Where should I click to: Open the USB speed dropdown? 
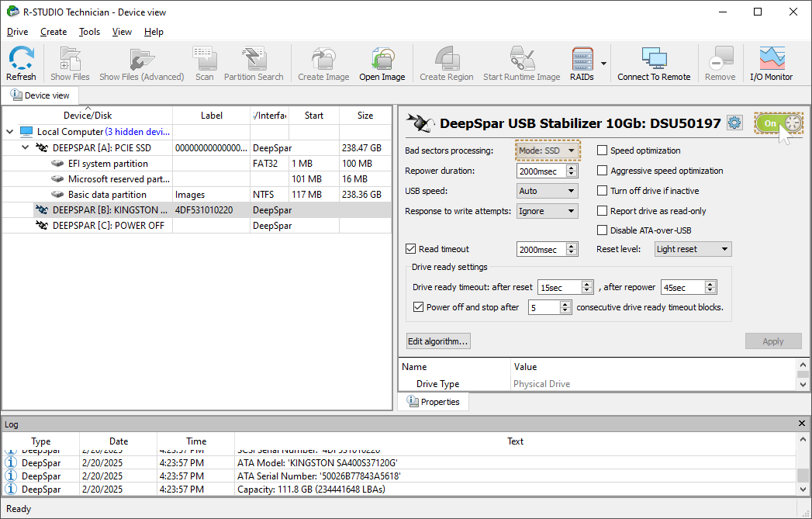click(548, 191)
